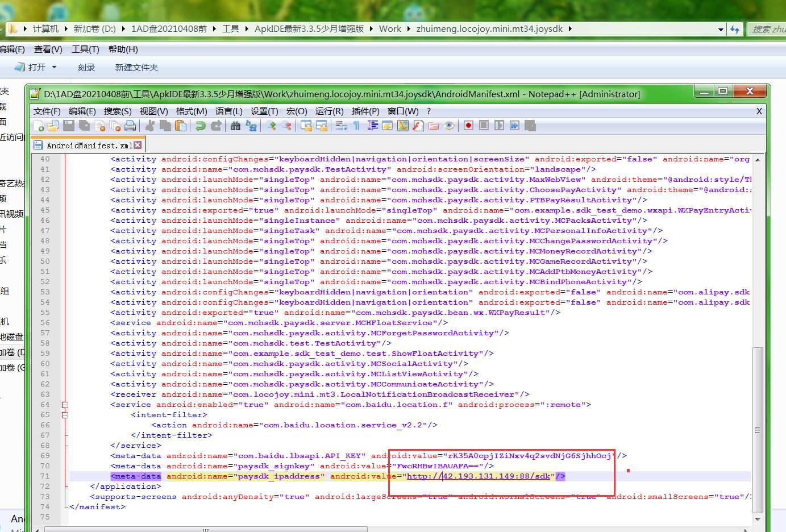
Task: Open Find with the binoculars icon
Action: tap(235, 126)
